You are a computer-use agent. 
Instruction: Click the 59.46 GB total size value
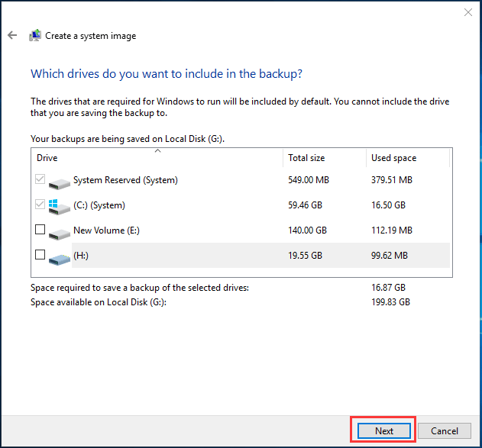point(305,205)
